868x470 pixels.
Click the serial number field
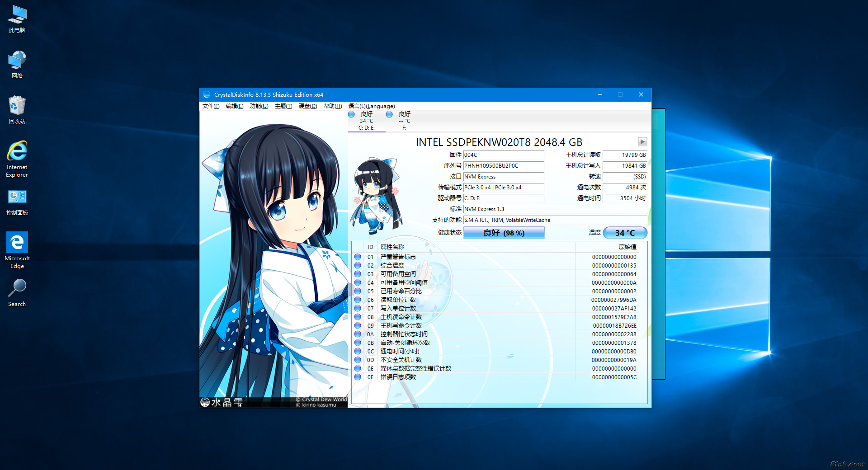click(503, 166)
